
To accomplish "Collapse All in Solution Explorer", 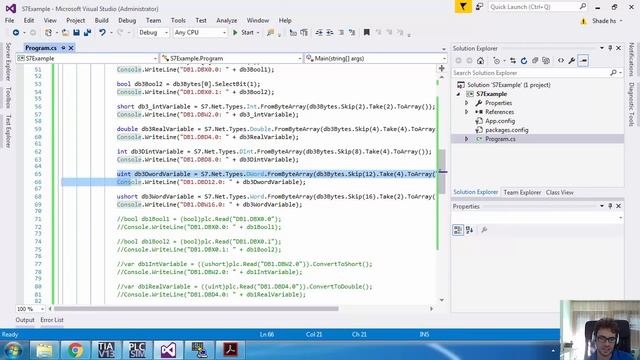I will click(x=535, y=60).
